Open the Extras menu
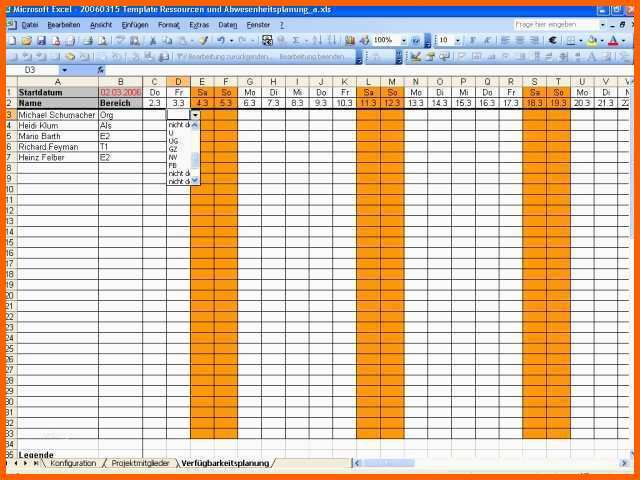The image size is (640, 480). pos(199,25)
